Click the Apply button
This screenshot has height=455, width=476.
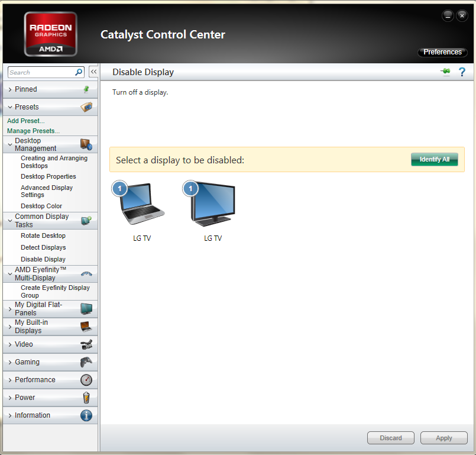click(x=444, y=438)
